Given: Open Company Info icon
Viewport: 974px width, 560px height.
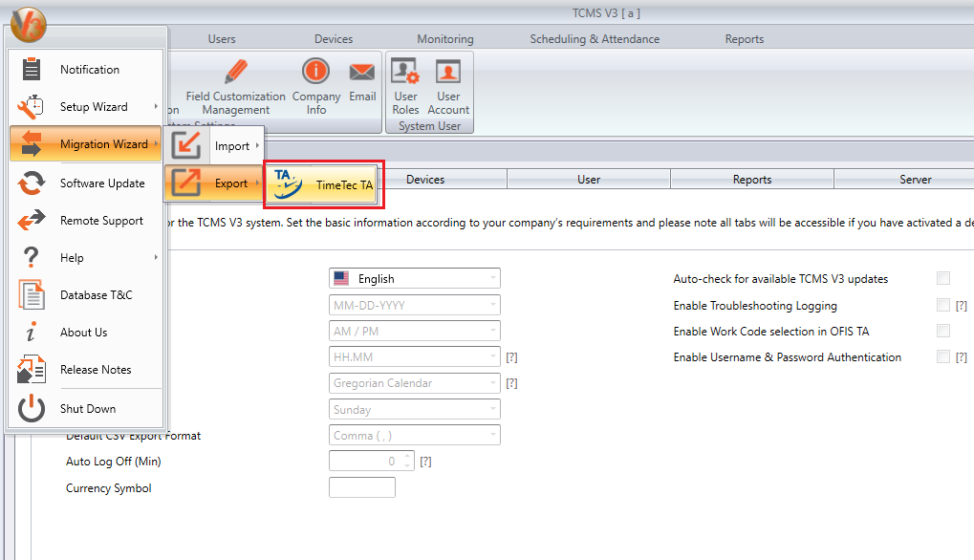Looking at the screenshot, I should coord(315,71).
